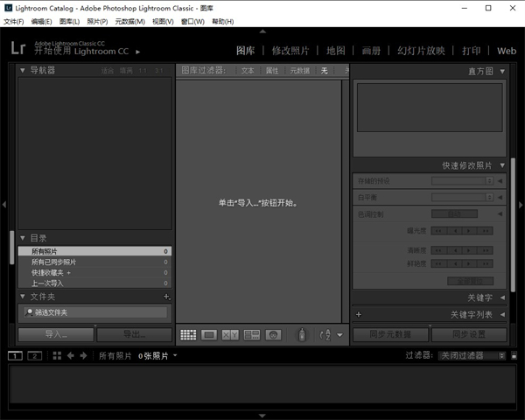
Task: Click second window display button 2
Action: pyautogui.click(x=34, y=356)
